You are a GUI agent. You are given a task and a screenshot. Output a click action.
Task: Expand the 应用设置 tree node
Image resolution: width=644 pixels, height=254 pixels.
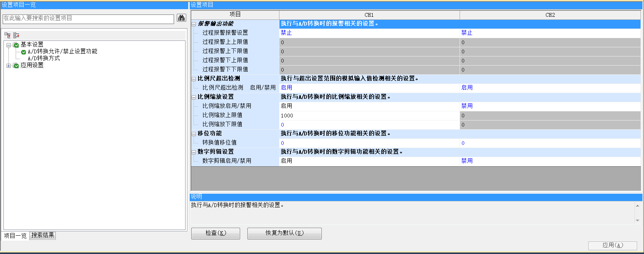pos(8,66)
